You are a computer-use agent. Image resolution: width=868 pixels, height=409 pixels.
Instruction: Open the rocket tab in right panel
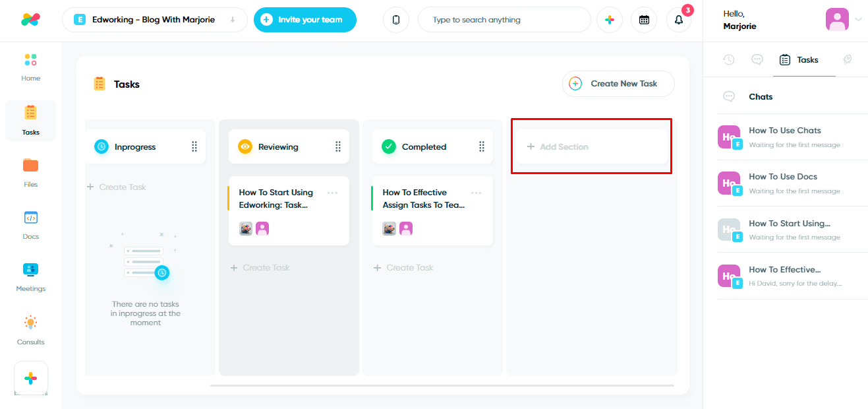click(x=848, y=59)
